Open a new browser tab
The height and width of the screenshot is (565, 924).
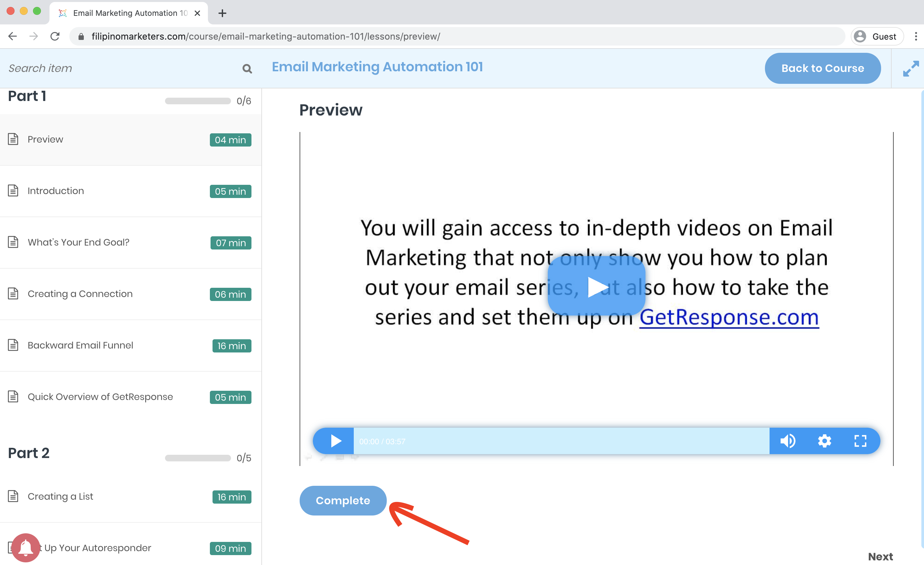(222, 13)
